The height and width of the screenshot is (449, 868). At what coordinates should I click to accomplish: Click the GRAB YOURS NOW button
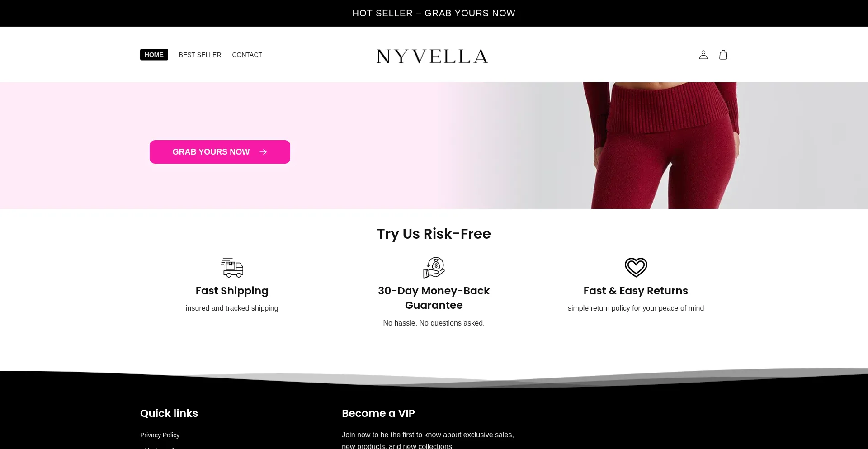pos(220,152)
